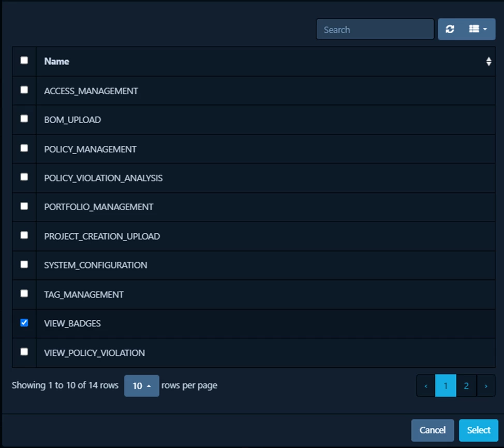Check the ACCESS_MANAGEMENT permission
Viewport: 504px width, 448px height.
(24, 89)
